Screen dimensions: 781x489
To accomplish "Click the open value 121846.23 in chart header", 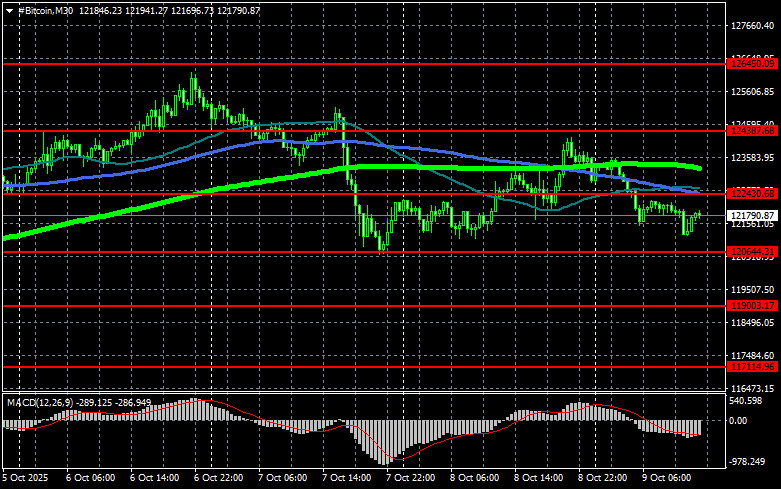I will coord(100,10).
